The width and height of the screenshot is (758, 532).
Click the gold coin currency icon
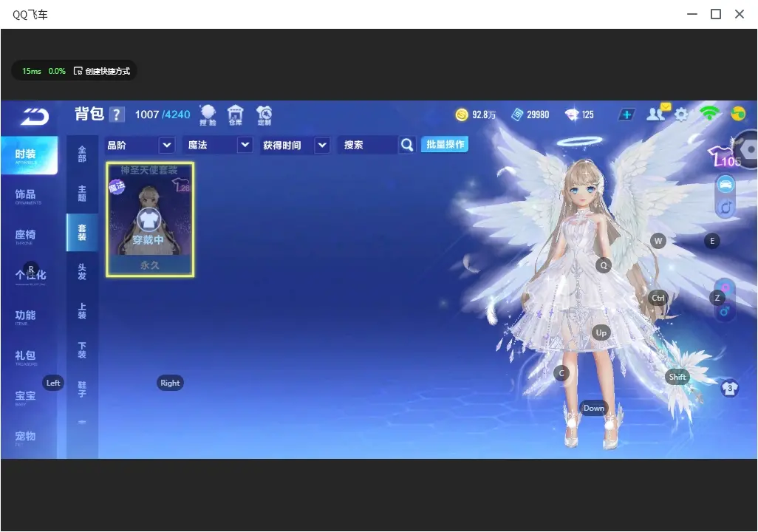[462, 115]
